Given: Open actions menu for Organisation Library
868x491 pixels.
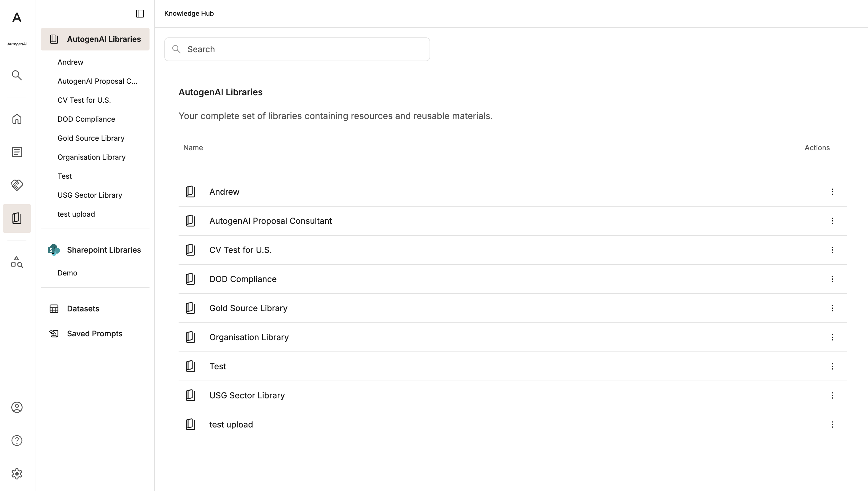Looking at the screenshot, I should (x=832, y=337).
